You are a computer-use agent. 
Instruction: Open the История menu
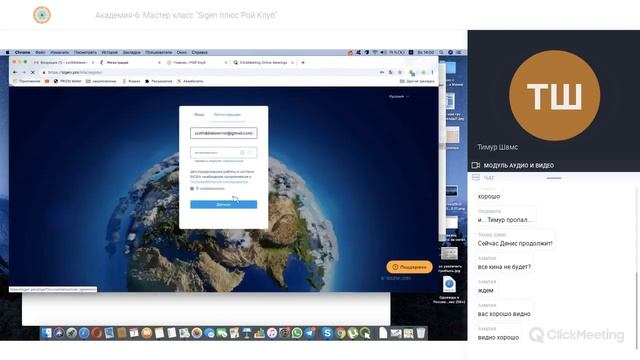(x=109, y=52)
